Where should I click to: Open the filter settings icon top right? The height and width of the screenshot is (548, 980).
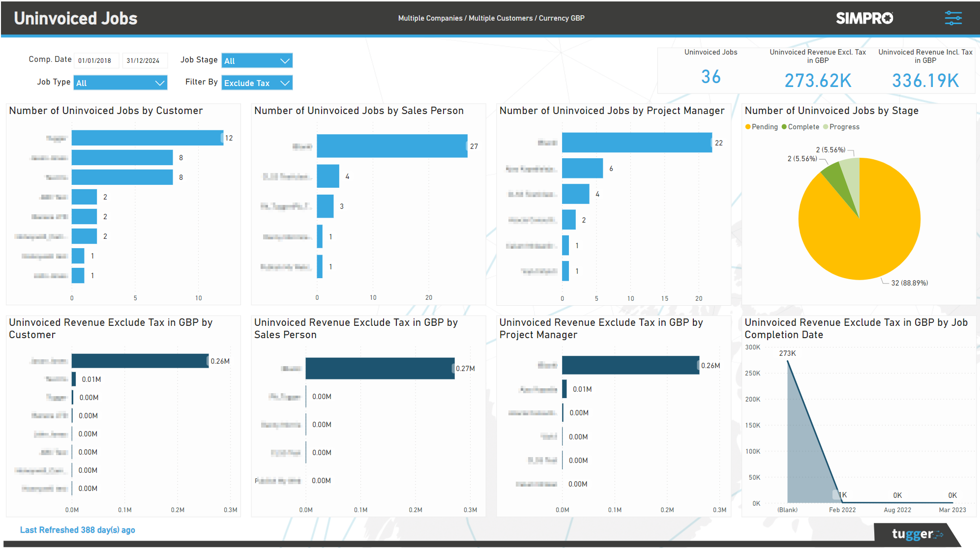[953, 18]
